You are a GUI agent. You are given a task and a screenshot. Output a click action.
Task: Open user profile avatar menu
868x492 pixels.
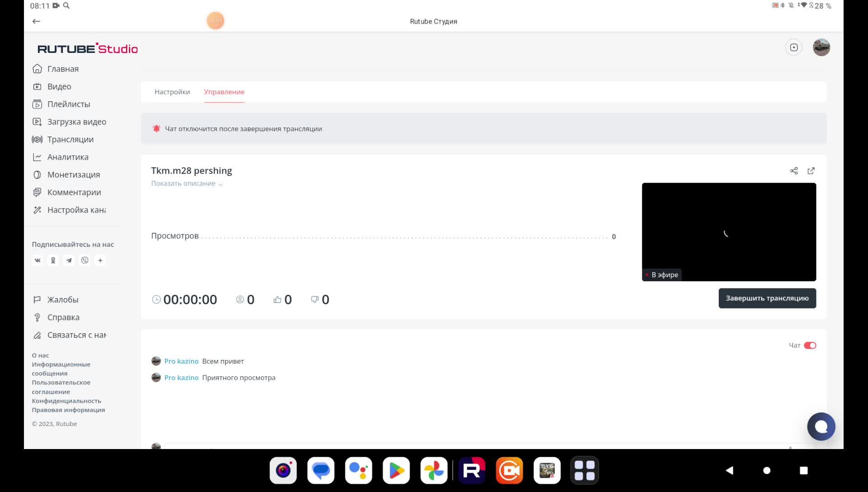click(821, 47)
